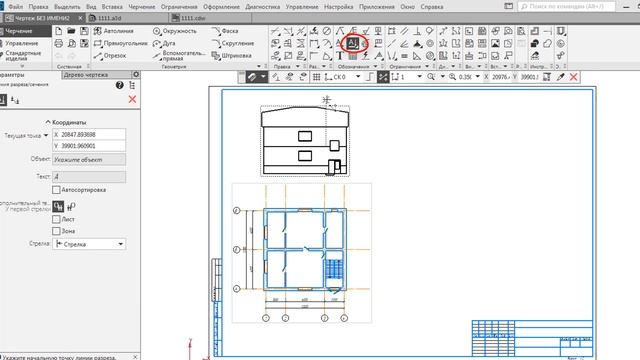The image size is (640, 360).
Task: Select the Фаска chamfer tool
Action: point(225,31)
